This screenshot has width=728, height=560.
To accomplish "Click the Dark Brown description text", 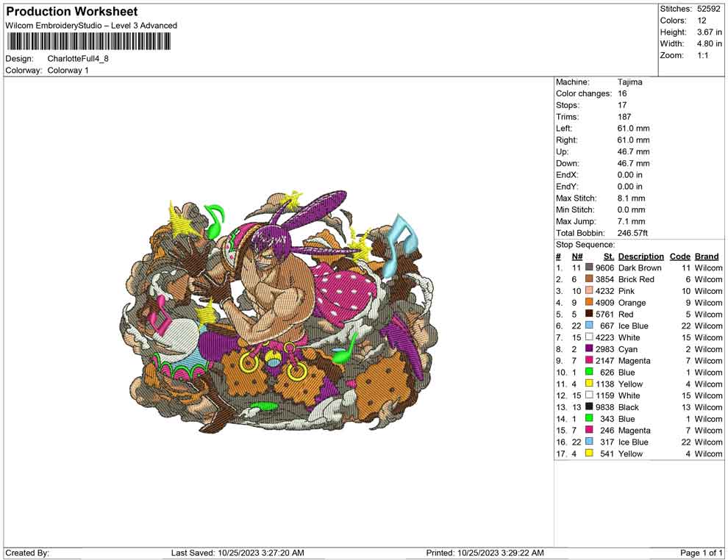I will [640, 268].
